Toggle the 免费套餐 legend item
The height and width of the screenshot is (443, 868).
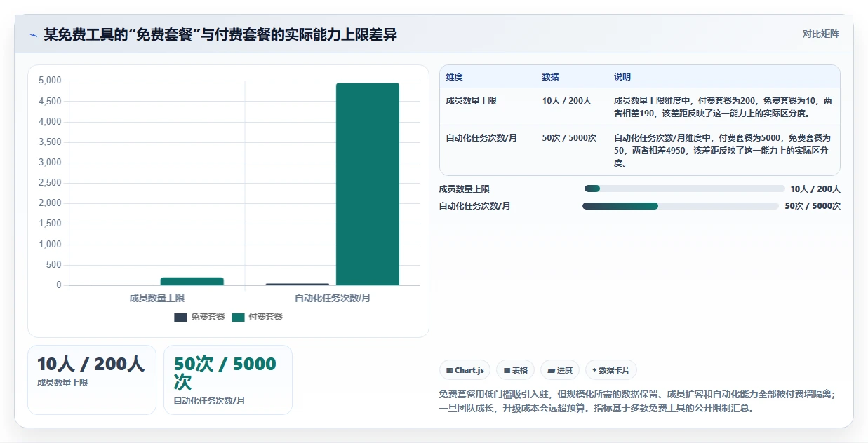coord(199,317)
